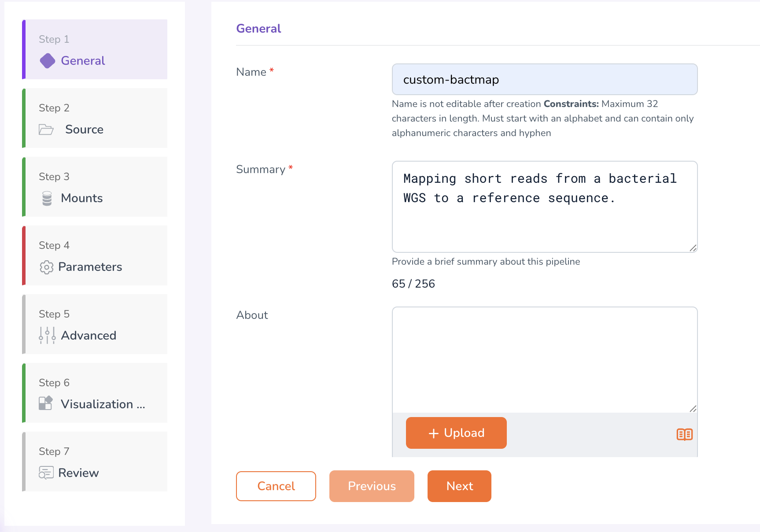The height and width of the screenshot is (532, 760).
Task: Click the gear icon beside Parameters
Action: pyautogui.click(x=46, y=267)
